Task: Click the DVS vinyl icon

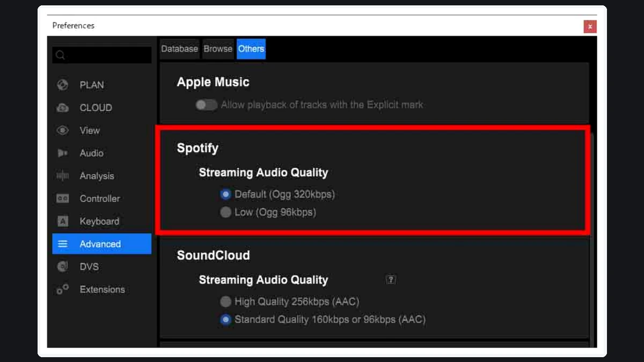Action: (x=62, y=267)
